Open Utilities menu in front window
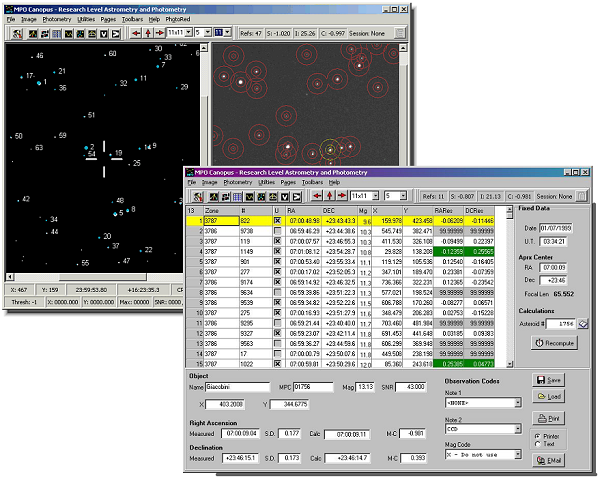600x481 pixels. tap(266, 182)
